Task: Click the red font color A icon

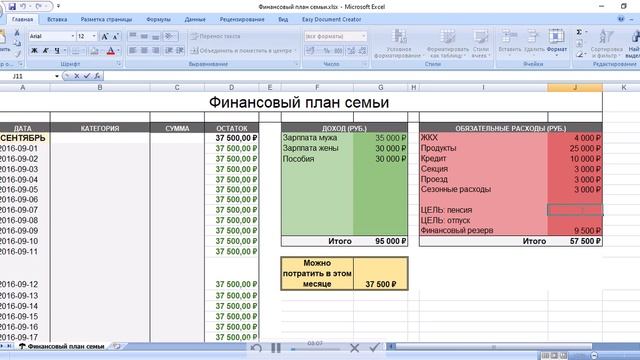Action: (111, 51)
